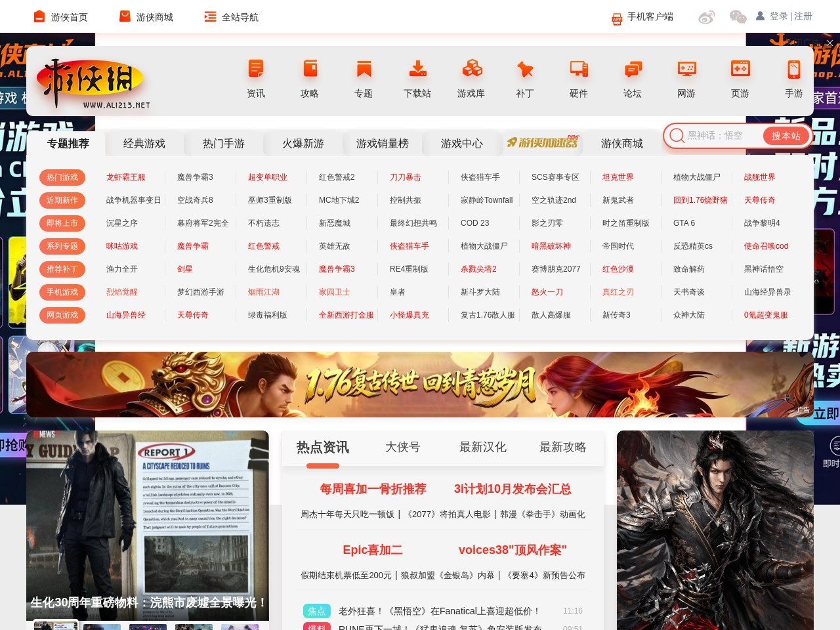This screenshot has height=630, width=840.
Task: Open headline voices38"顶风作案"
Action: [x=513, y=550]
